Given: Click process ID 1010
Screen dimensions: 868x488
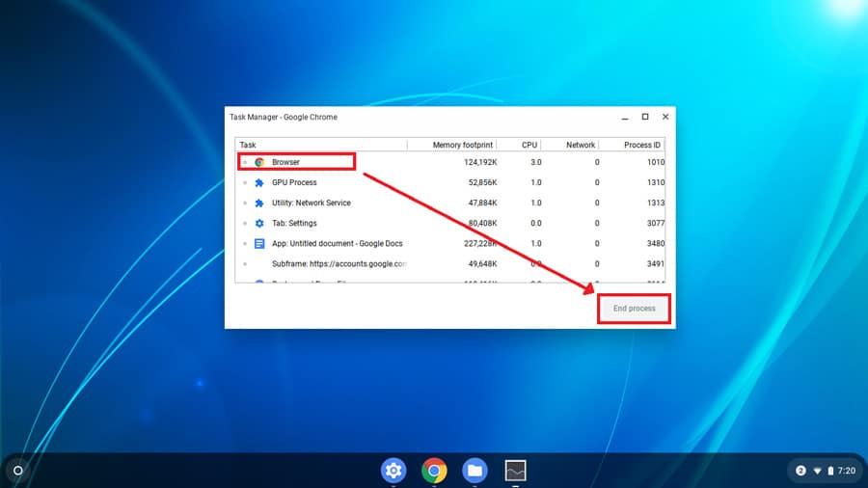Looking at the screenshot, I should coord(656,162).
